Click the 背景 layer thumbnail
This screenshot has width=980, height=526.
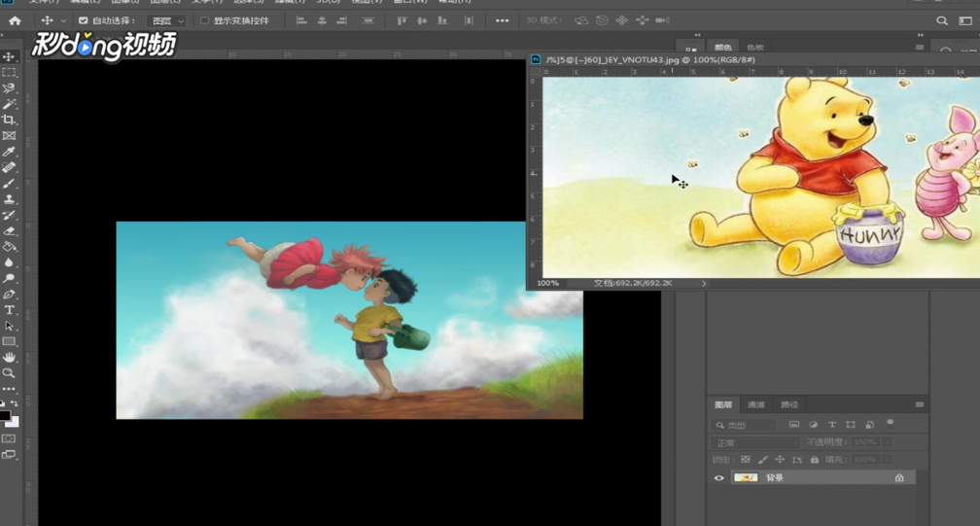point(746,478)
